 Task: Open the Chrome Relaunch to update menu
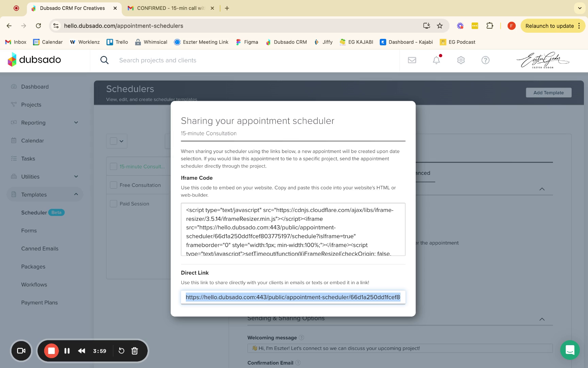[x=553, y=26]
